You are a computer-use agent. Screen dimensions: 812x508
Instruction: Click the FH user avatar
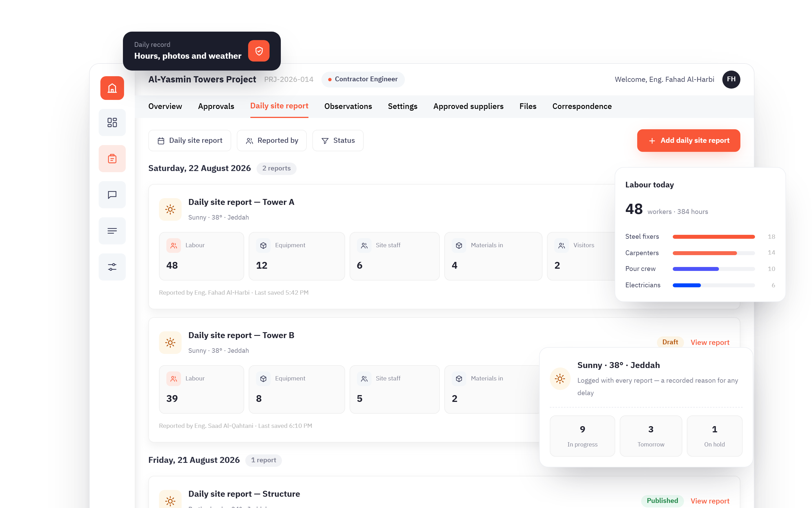pyautogui.click(x=731, y=79)
